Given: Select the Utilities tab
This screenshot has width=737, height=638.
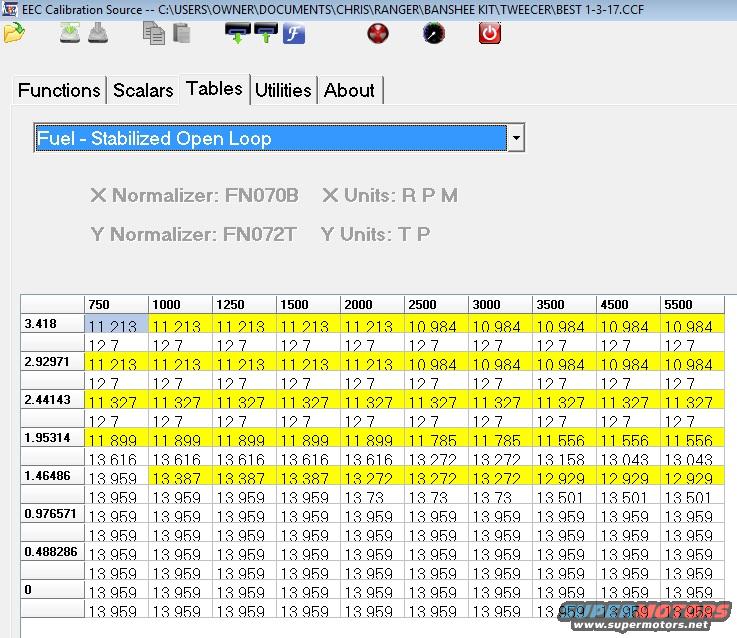Looking at the screenshot, I should pyautogui.click(x=283, y=90).
